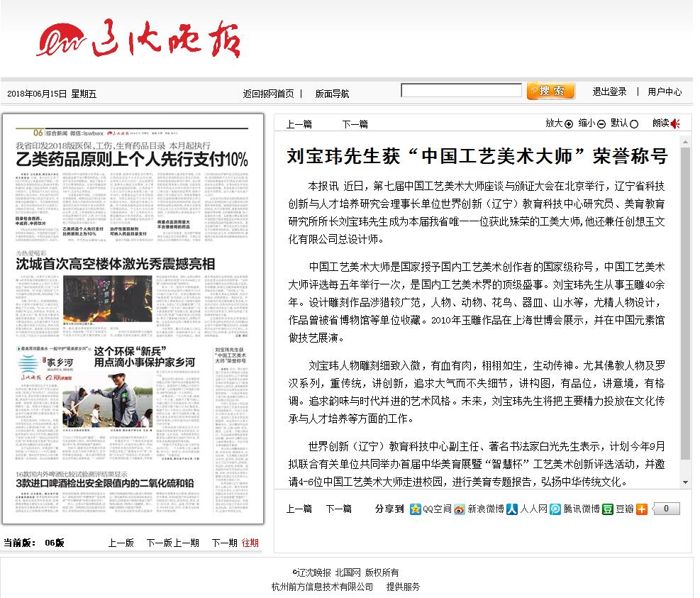Image resolution: width=700 pixels, height=598 pixels.
Task: Click the article scrollbar up arrow
Action: tap(685, 142)
